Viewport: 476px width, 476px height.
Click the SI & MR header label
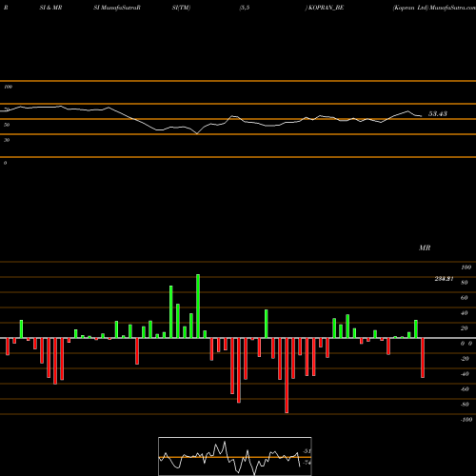point(50,8)
